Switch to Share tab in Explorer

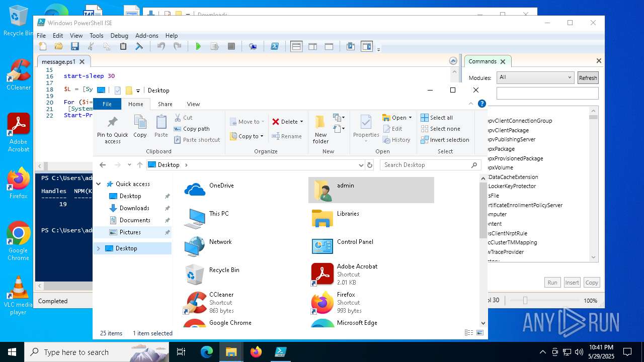pyautogui.click(x=165, y=104)
